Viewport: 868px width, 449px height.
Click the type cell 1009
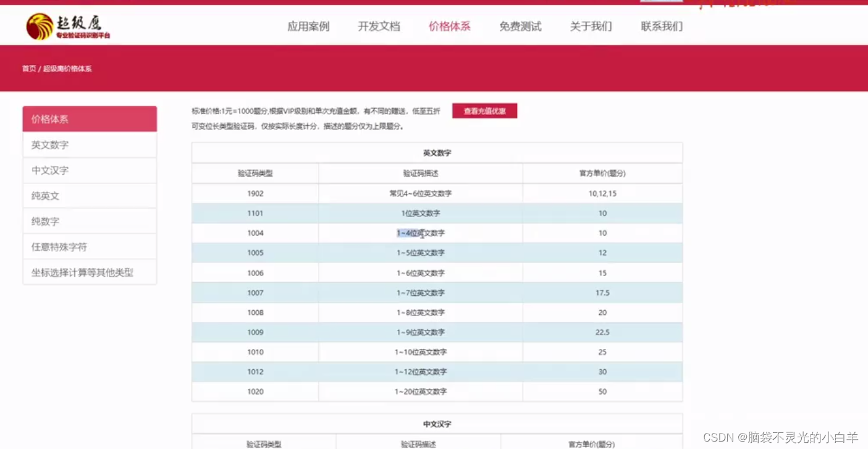[255, 332]
